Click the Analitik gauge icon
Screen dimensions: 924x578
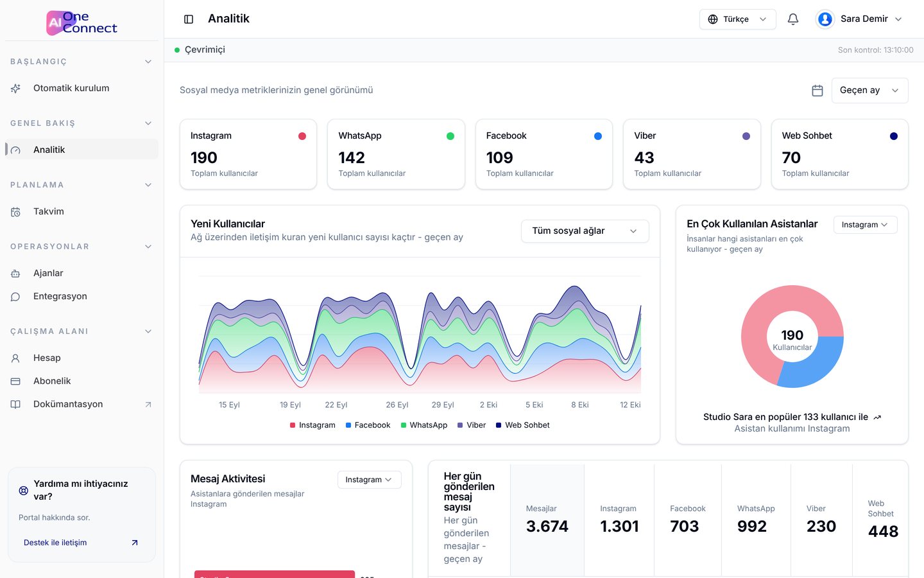16,150
